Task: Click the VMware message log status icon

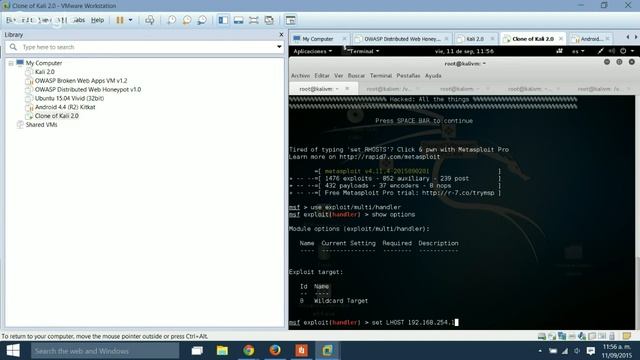Action: tap(627, 336)
